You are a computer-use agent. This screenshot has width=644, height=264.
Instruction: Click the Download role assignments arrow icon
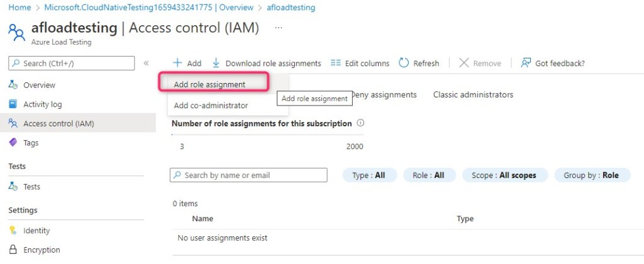[216, 63]
